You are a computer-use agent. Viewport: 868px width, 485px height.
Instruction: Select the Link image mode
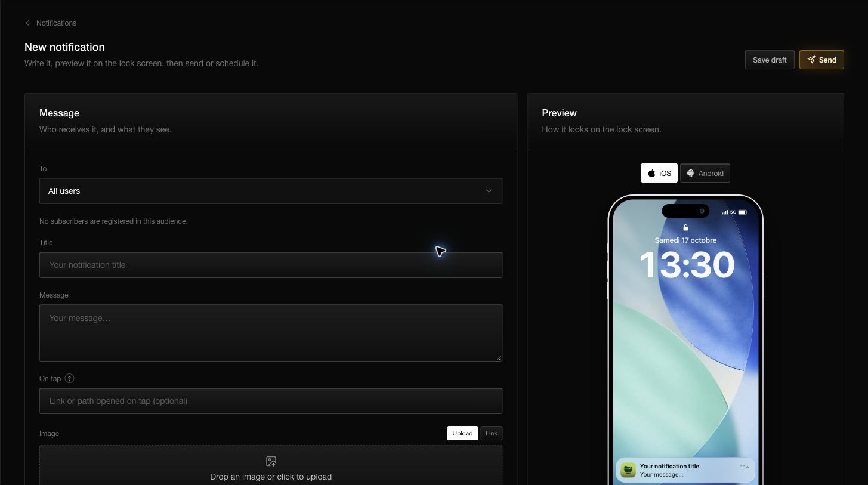pos(492,433)
